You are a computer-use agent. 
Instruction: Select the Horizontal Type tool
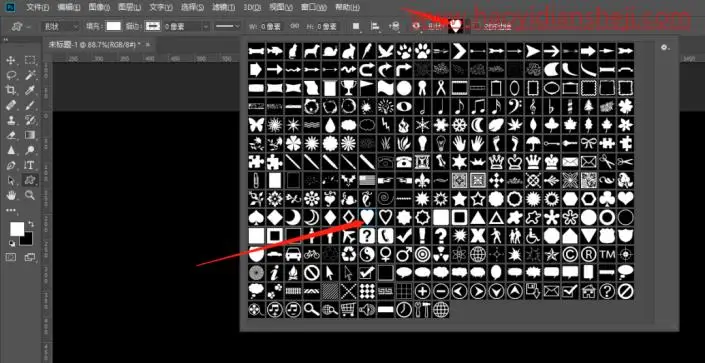point(30,165)
